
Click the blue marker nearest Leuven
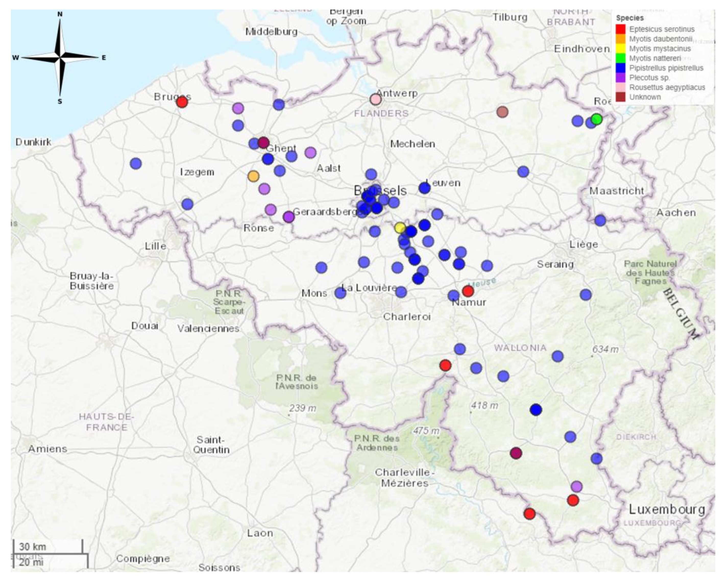[424, 188]
